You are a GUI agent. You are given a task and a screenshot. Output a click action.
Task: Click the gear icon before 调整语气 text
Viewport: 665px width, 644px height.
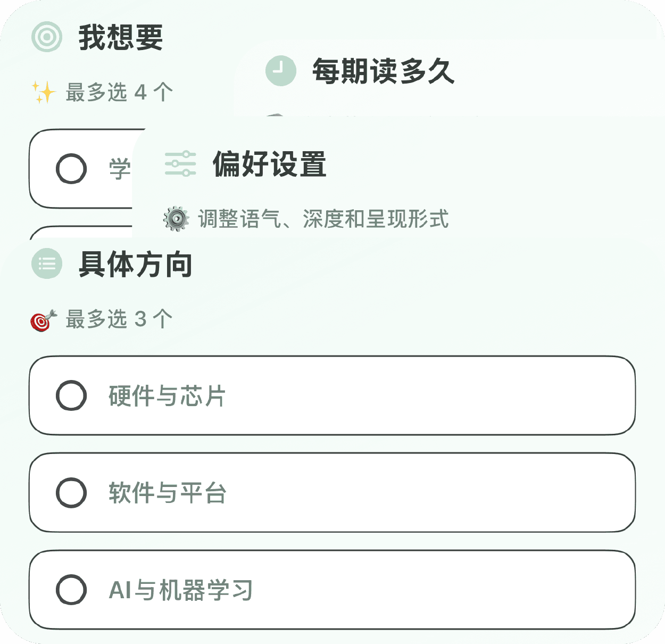(176, 219)
